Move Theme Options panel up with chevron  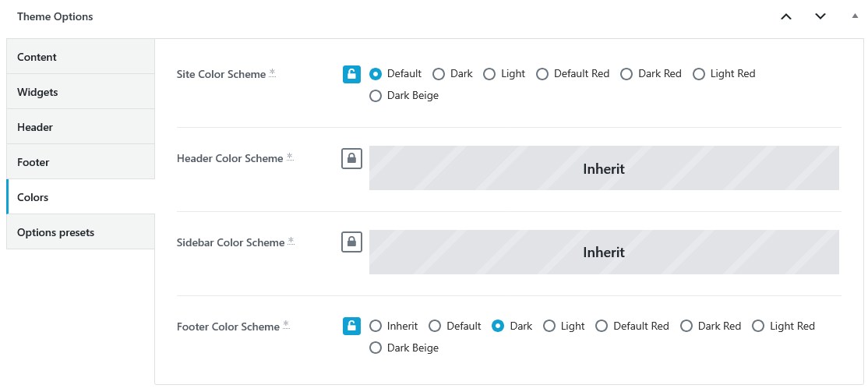[x=786, y=16]
